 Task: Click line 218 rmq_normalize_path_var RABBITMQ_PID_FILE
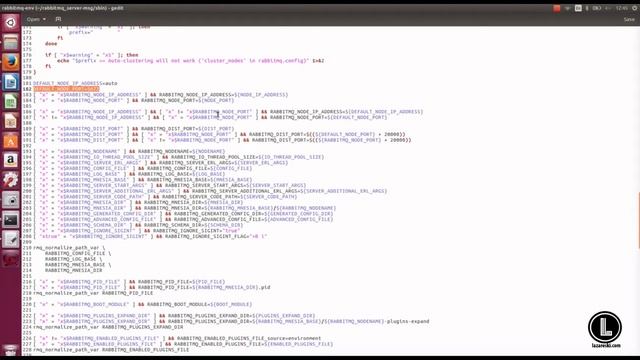point(93,293)
